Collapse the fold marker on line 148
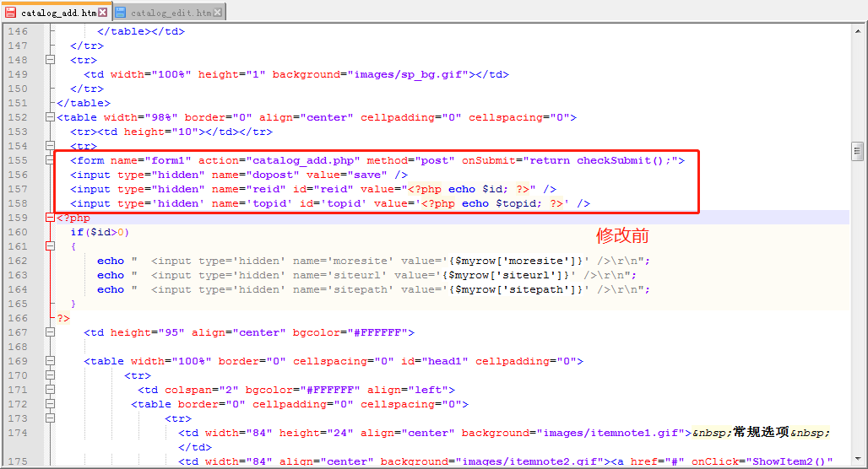Image resolution: width=868 pixels, height=469 pixels. tap(50, 60)
